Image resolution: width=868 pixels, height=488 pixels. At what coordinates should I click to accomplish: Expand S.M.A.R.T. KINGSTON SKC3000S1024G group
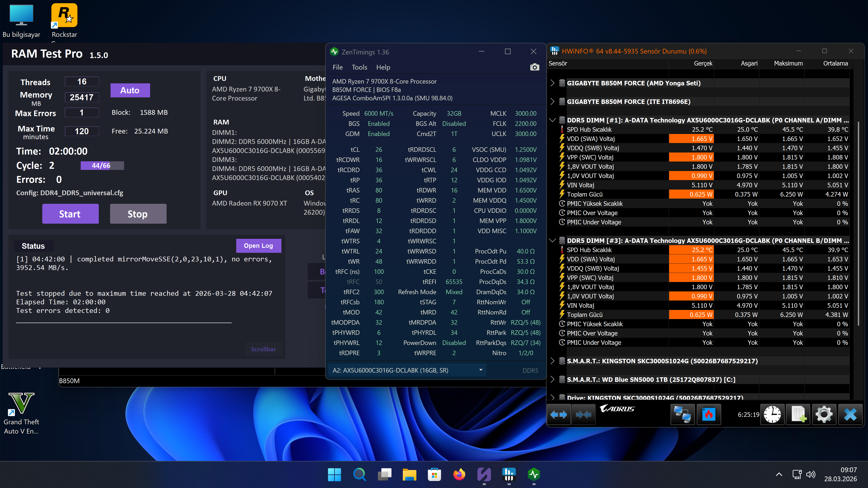click(x=552, y=361)
